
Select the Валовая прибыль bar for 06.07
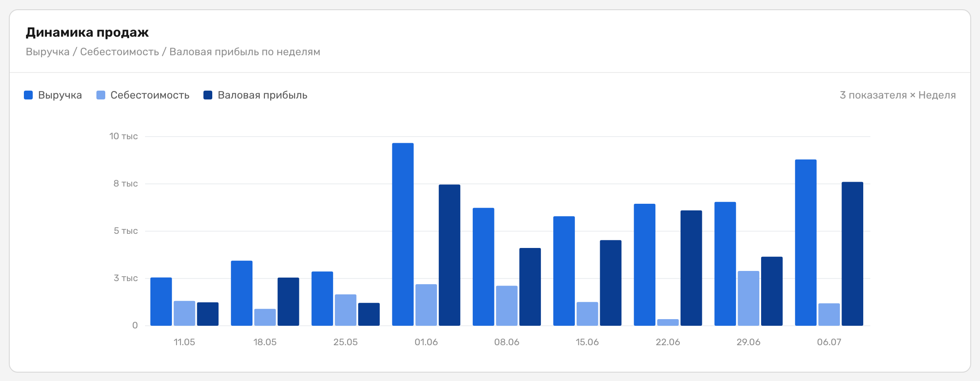[x=852, y=254]
